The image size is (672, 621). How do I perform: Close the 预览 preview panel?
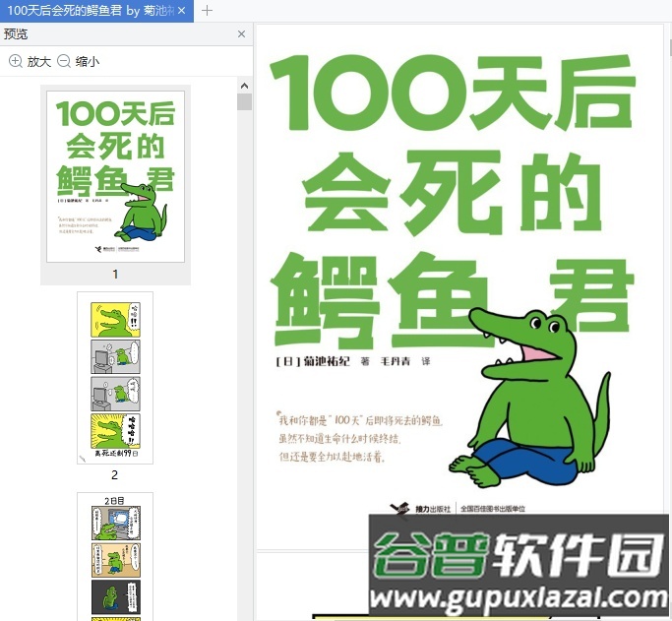(x=241, y=33)
